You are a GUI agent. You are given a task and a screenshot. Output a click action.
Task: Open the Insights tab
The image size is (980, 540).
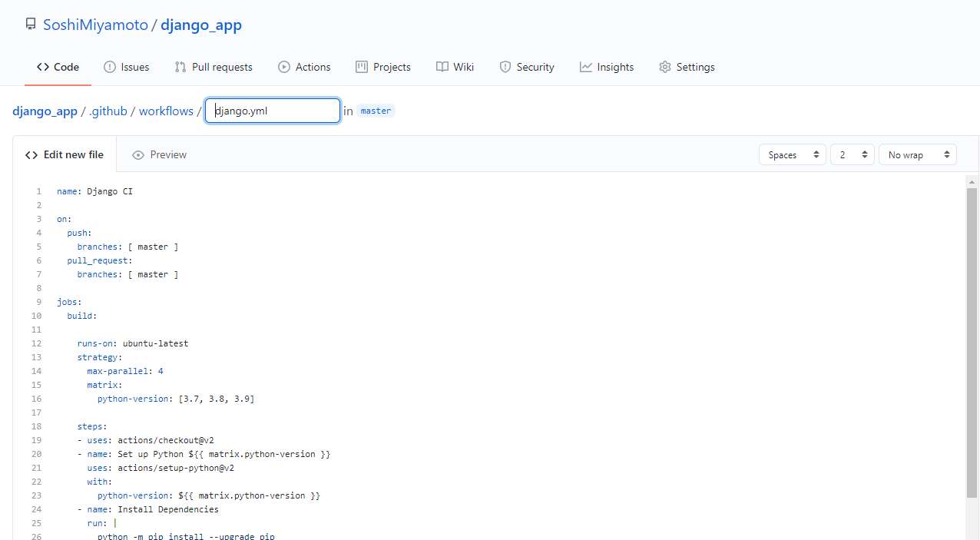pyautogui.click(x=607, y=67)
